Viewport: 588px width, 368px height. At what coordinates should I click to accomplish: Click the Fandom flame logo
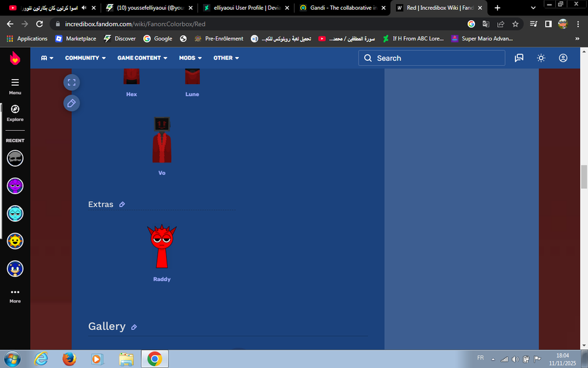(x=15, y=58)
